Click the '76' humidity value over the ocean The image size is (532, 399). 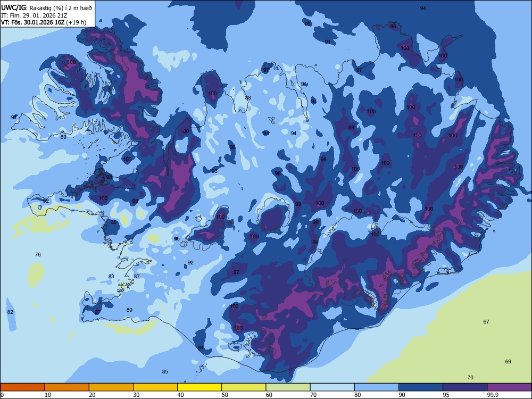tap(38, 254)
